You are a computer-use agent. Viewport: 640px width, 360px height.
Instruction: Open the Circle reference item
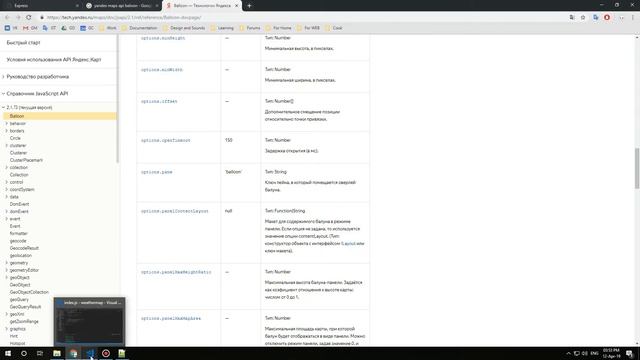click(15, 138)
